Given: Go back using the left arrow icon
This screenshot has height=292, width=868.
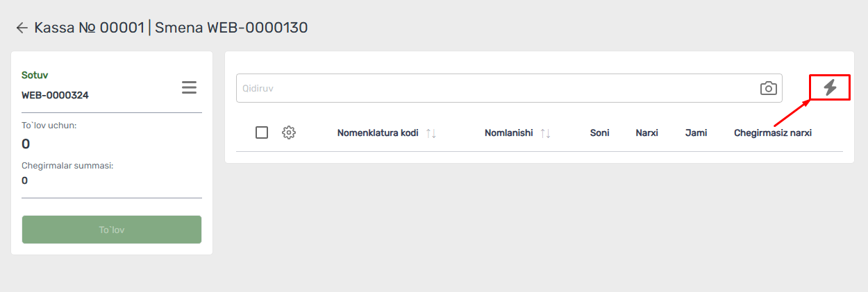Looking at the screenshot, I should [22, 28].
